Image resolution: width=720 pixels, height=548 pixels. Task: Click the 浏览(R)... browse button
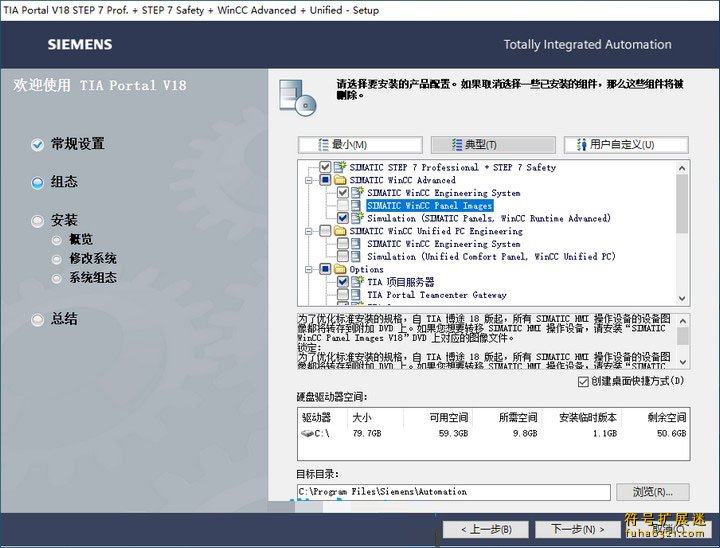pos(652,492)
